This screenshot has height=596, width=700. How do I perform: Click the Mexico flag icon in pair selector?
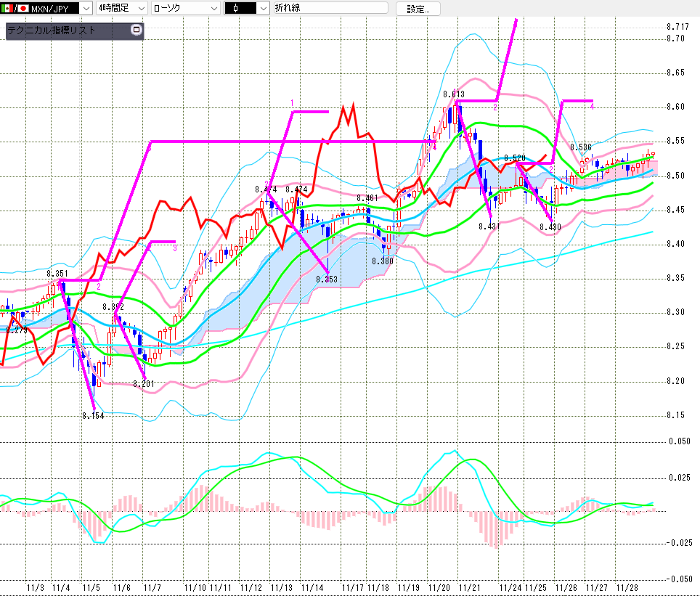coord(6,9)
